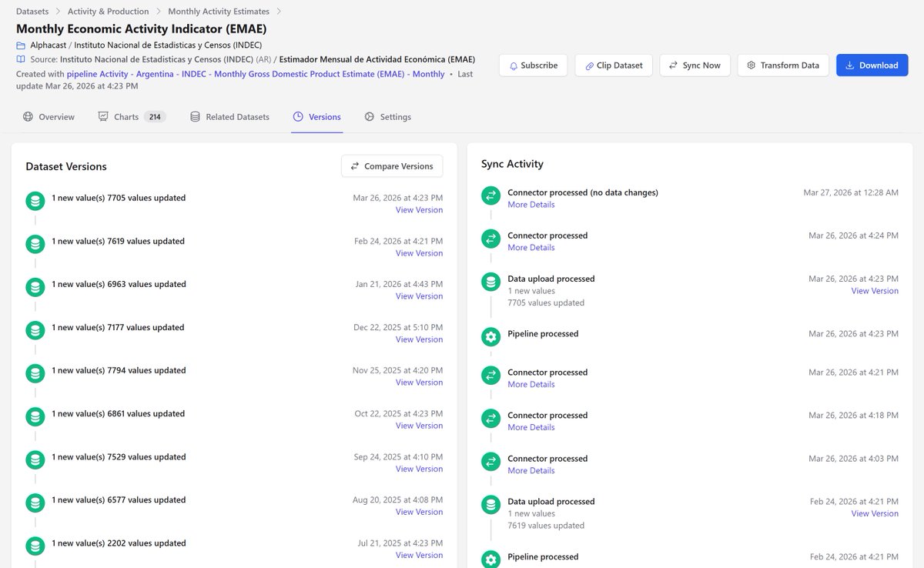View Version from Mar 26, 2026 in Dataset Versions
This screenshot has width=924, height=568.
point(419,210)
